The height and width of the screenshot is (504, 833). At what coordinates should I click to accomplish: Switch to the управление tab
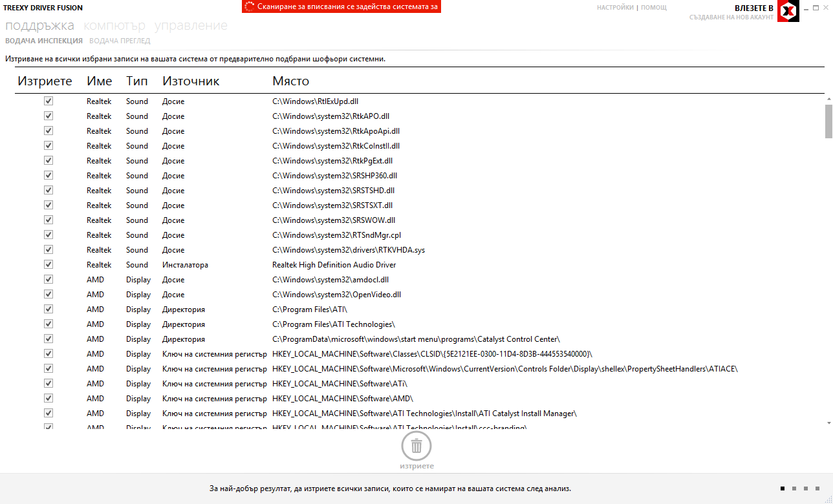[191, 26]
